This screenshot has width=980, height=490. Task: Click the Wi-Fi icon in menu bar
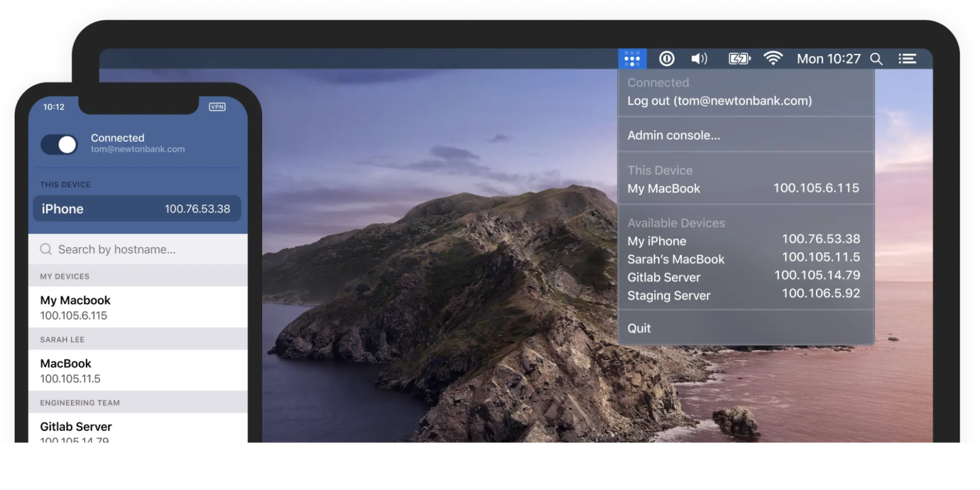pos(773,59)
